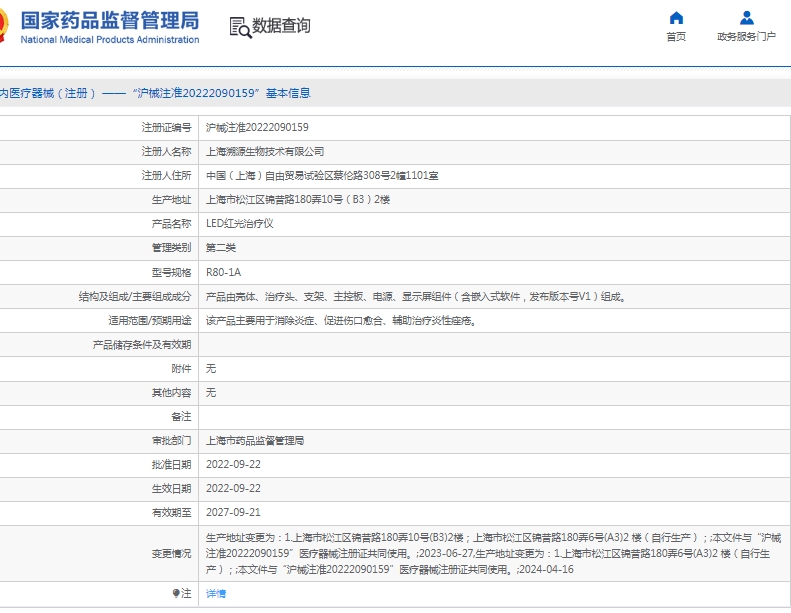Screen dimensions: 791x613
Task: Click the 注册人住所 row label
Action: click(x=166, y=175)
